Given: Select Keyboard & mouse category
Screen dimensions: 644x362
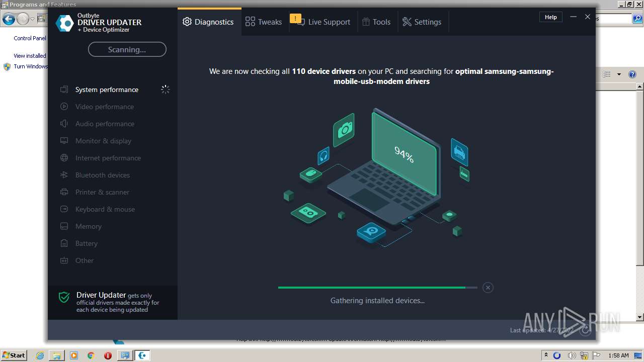Looking at the screenshot, I should (x=105, y=209).
